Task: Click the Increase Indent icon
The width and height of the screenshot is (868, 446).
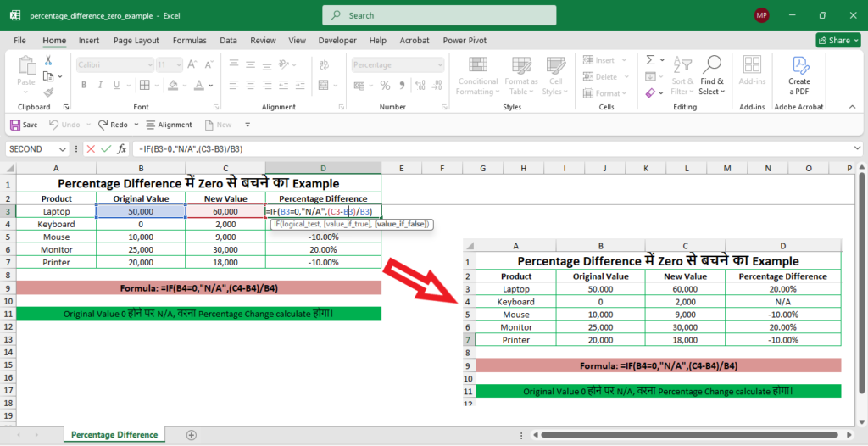Action: pos(299,85)
